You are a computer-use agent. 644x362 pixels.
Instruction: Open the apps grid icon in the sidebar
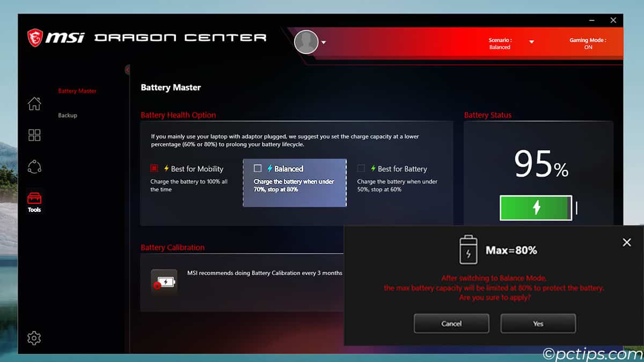[34, 135]
